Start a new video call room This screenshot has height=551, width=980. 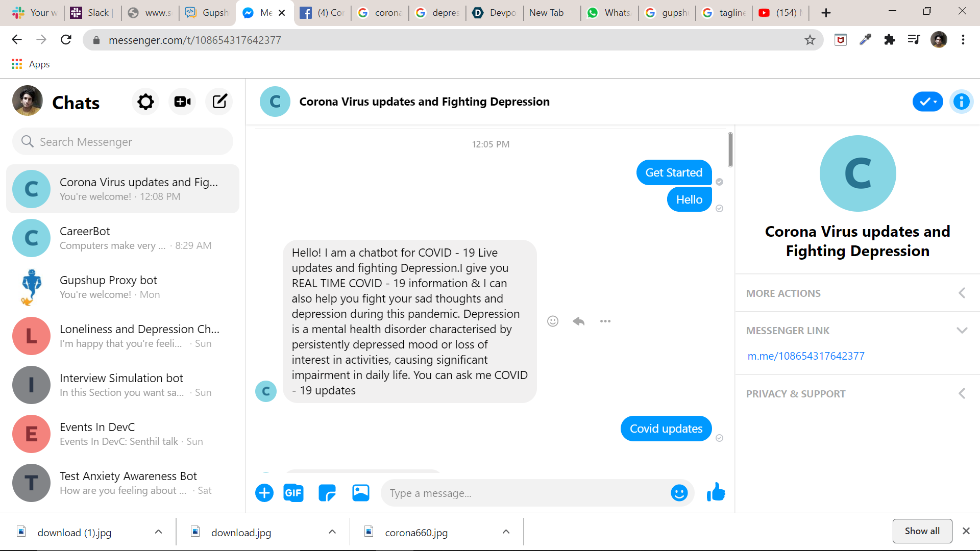tap(182, 102)
